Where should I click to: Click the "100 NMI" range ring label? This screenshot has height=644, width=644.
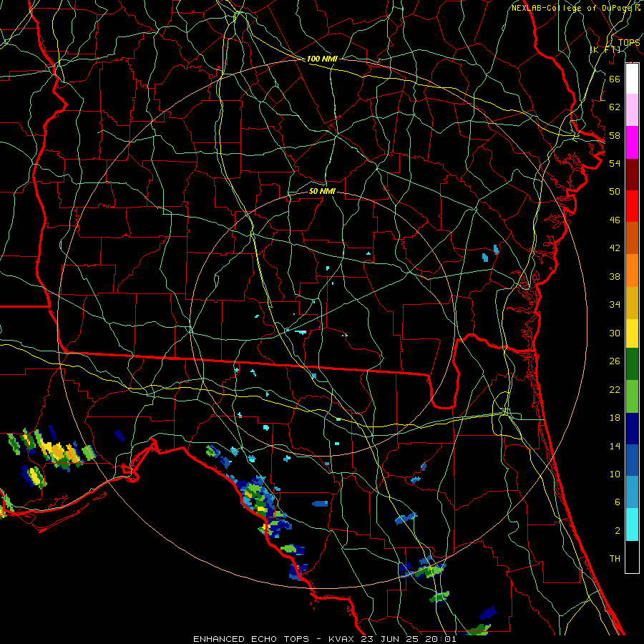pos(322,59)
